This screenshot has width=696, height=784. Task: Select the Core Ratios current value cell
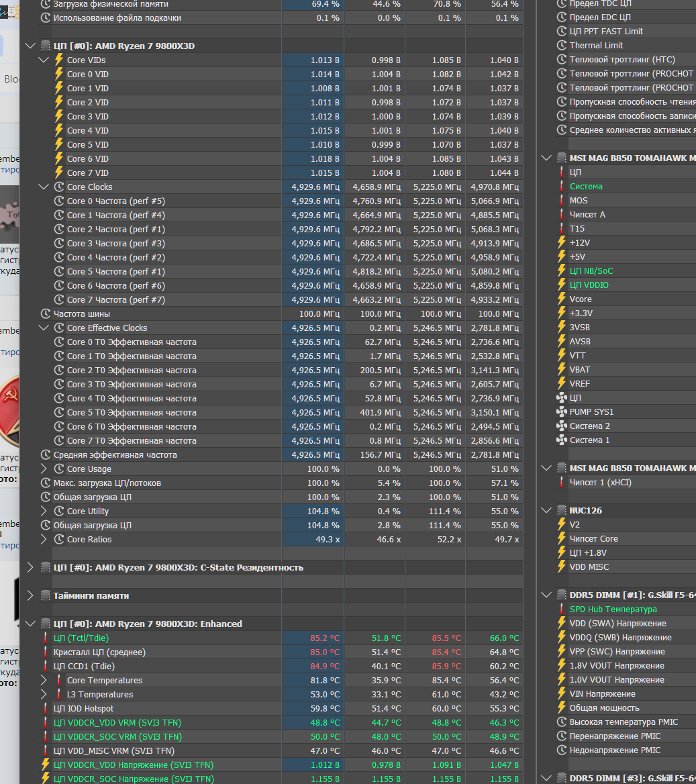[313, 540]
